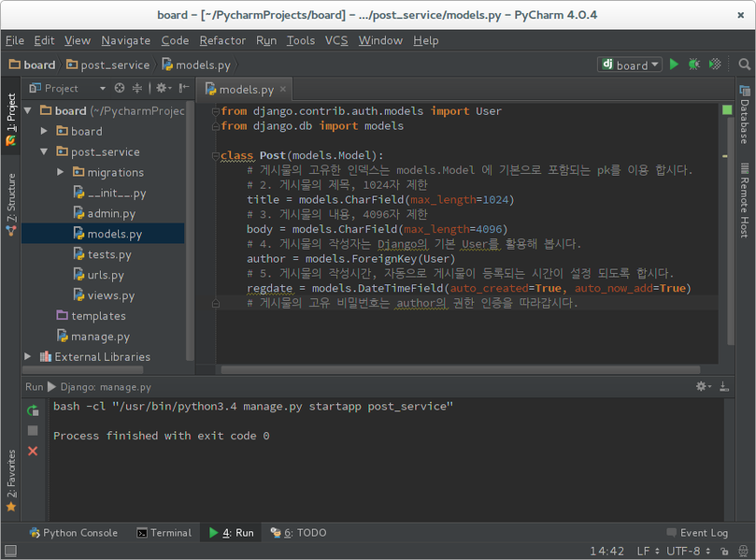Click the inspector hector icon in status bar

[x=743, y=551]
